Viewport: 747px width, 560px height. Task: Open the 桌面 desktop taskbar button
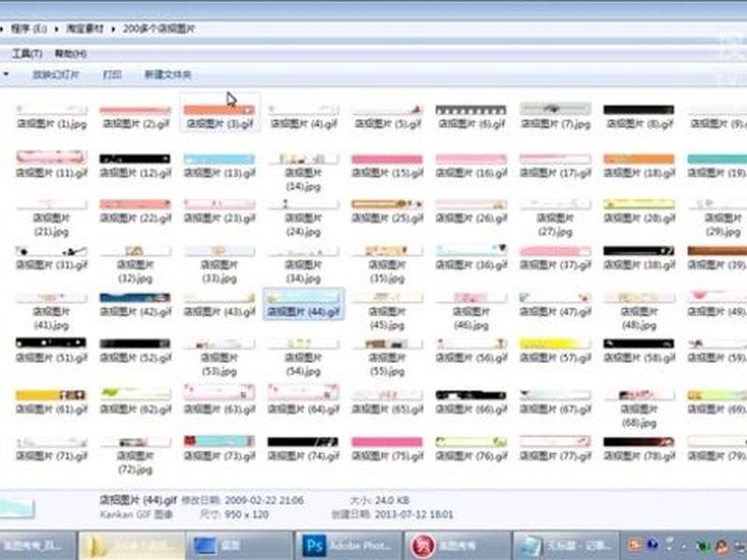240,546
